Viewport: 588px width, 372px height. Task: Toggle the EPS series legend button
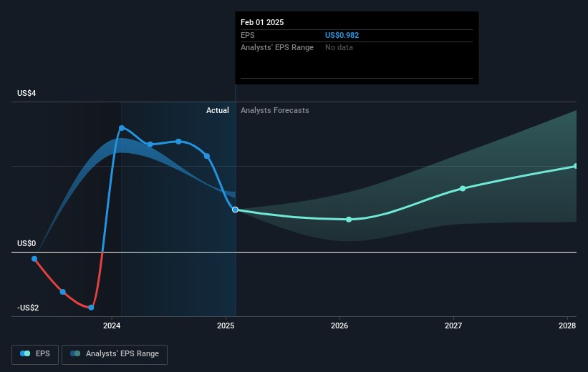(34, 354)
